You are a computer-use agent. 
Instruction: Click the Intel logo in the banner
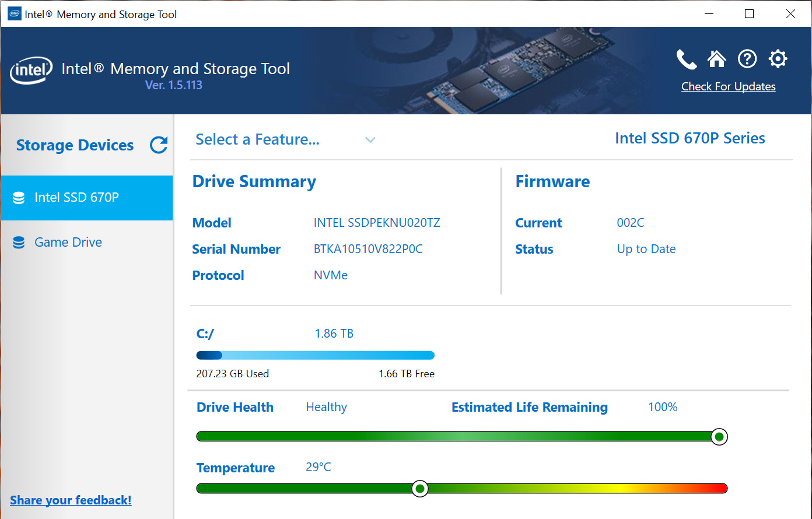point(32,71)
